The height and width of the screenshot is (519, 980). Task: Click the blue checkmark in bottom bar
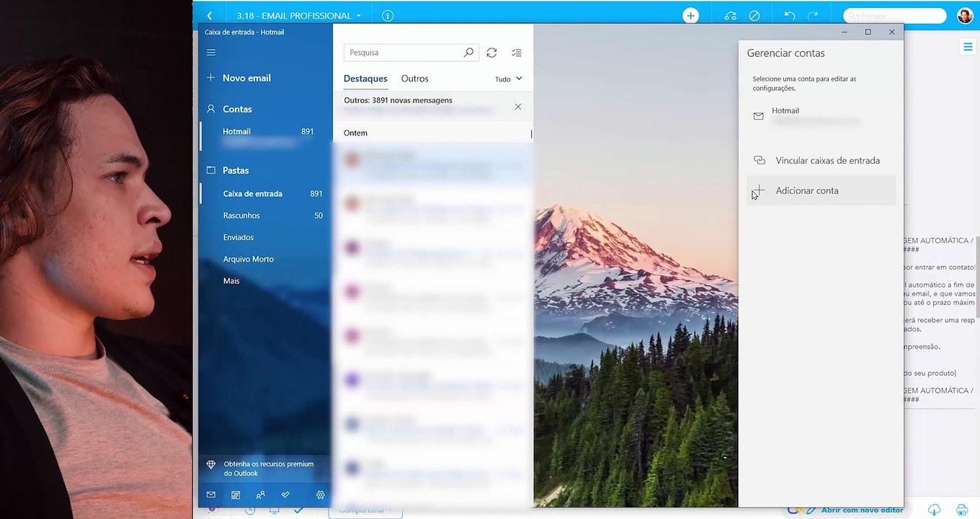pos(298,510)
